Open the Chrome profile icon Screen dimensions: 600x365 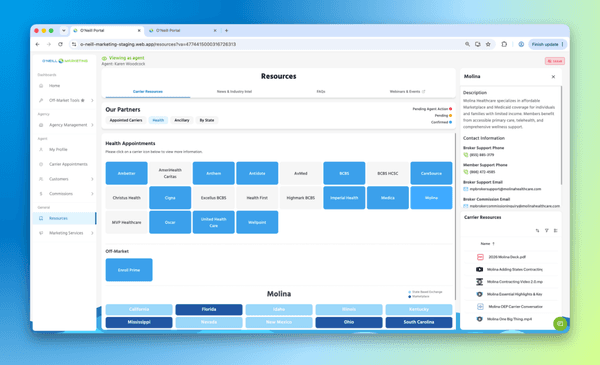click(x=521, y=44)
